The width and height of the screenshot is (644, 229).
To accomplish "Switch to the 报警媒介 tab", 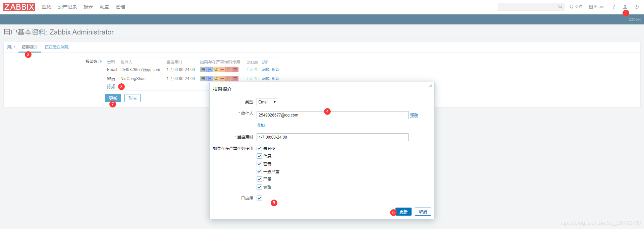I will pos(30,47).
